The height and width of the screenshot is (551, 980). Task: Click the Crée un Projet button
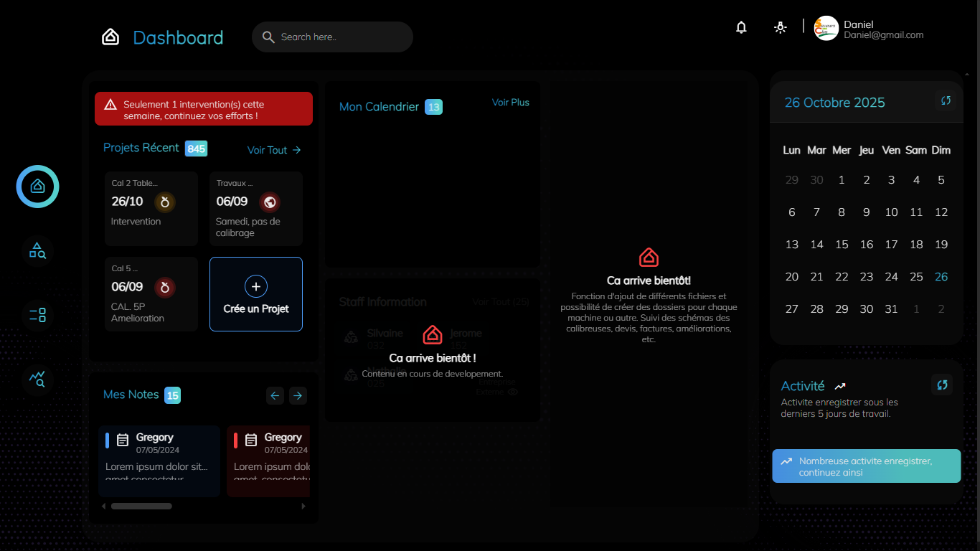tap(256, 294)
